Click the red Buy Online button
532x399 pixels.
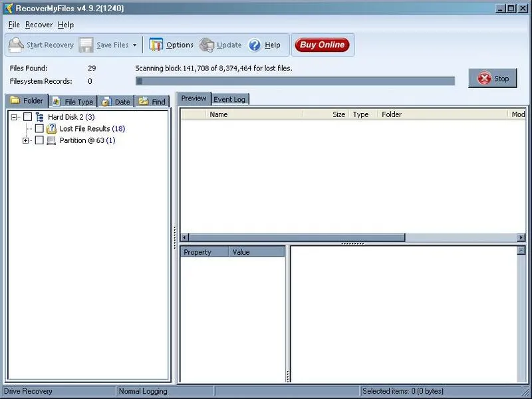322,45
